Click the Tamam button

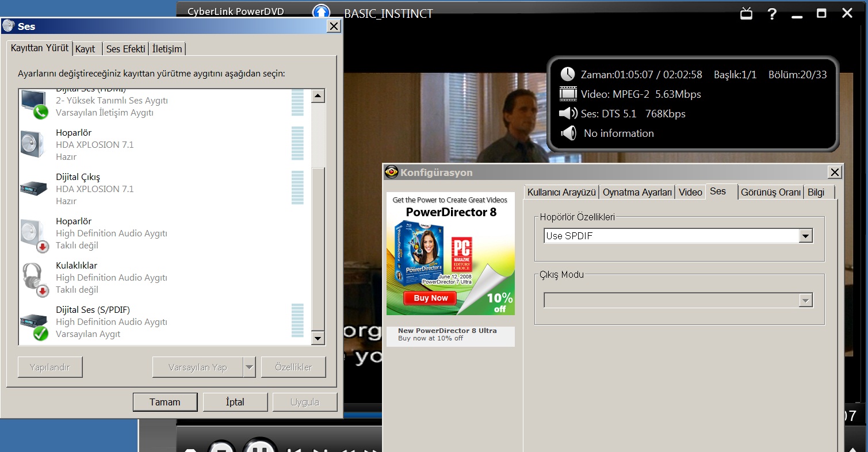165,402
